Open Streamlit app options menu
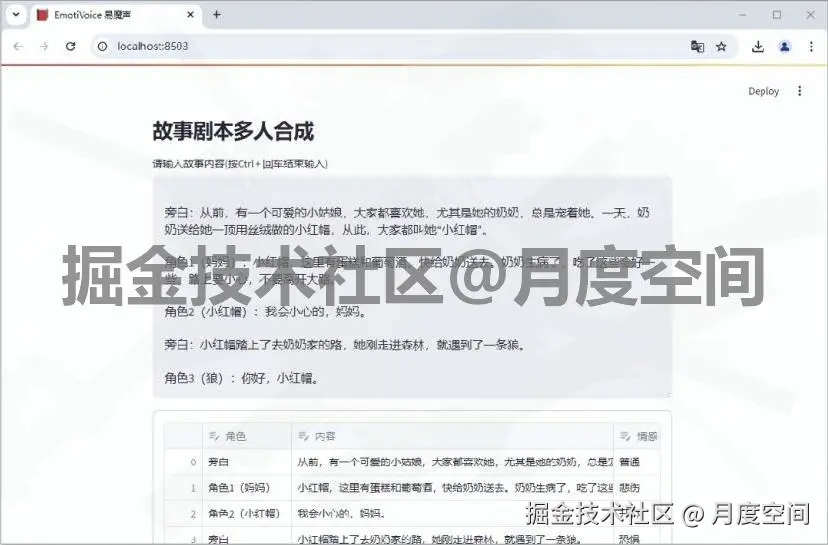The image size is (828, 545). [x=799, y=91]
